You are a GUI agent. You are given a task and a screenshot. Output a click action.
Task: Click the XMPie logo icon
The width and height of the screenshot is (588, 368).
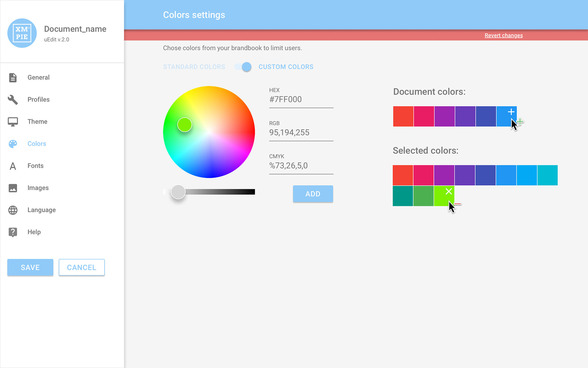(22, 33)
